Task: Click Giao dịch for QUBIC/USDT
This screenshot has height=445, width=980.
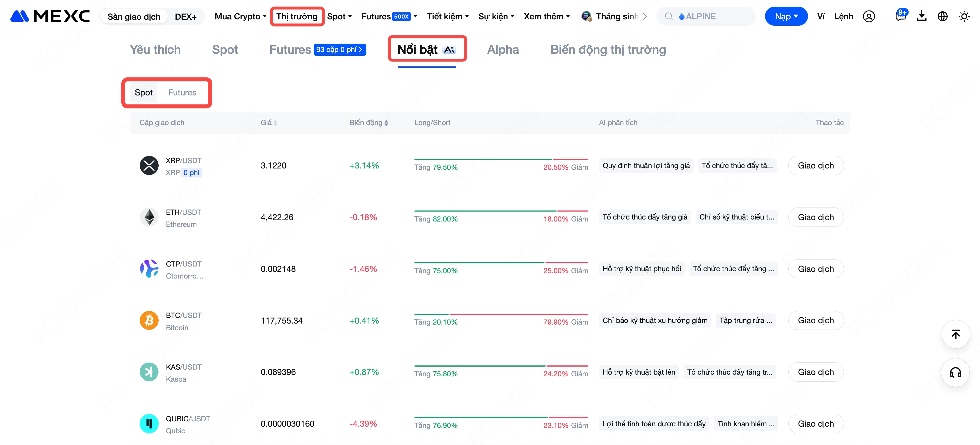Action: coord(815,424)
